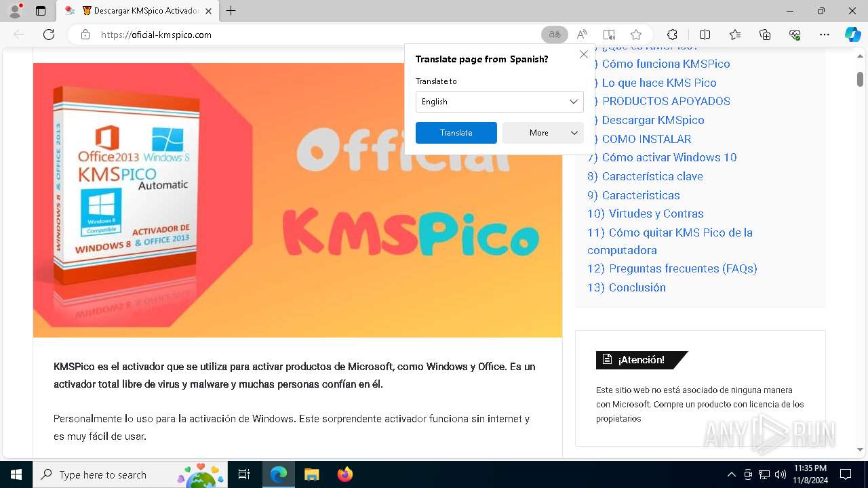Go to Cómo quitar KMS Pico link
This screenshot has height=488, width=868.
pyautogui.click(x=670, y=241)
